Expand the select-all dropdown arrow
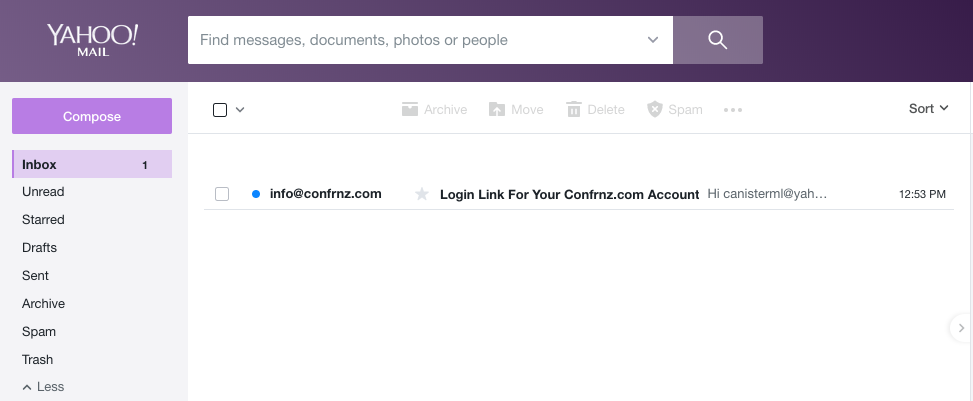Image resolution: width=973 pixels, height=401 pixels. pyautogui.click(x=240, y=110)
